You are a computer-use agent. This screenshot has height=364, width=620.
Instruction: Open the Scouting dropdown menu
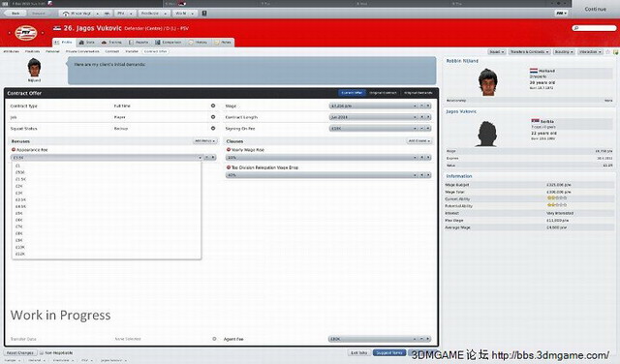click(564, 51)
